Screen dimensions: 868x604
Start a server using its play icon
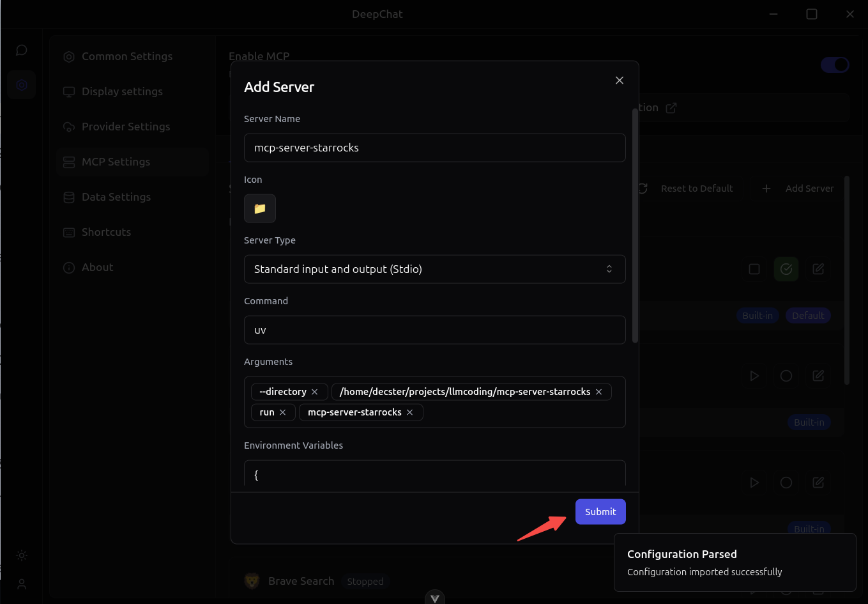754,376
